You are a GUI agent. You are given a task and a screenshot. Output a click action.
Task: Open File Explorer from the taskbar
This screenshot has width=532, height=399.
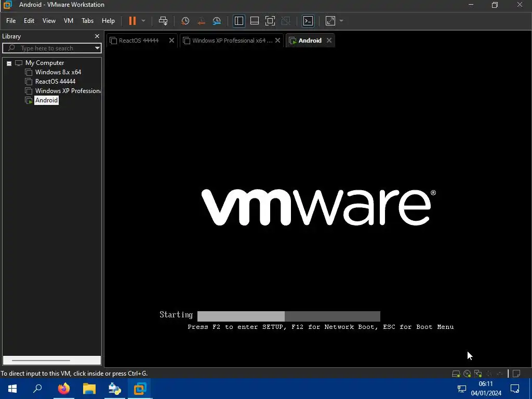tap(89, 389)
